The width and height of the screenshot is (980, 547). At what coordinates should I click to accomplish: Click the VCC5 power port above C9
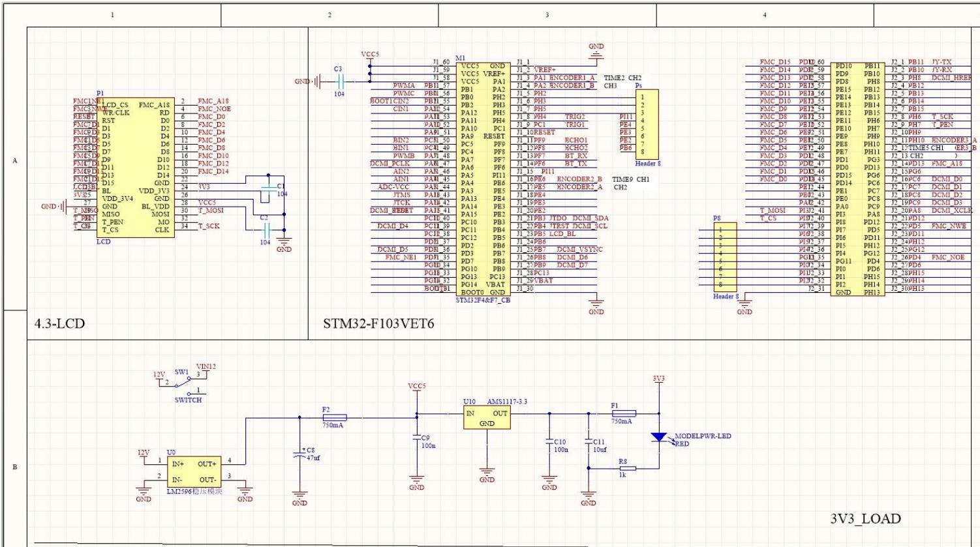click(416, 387)
